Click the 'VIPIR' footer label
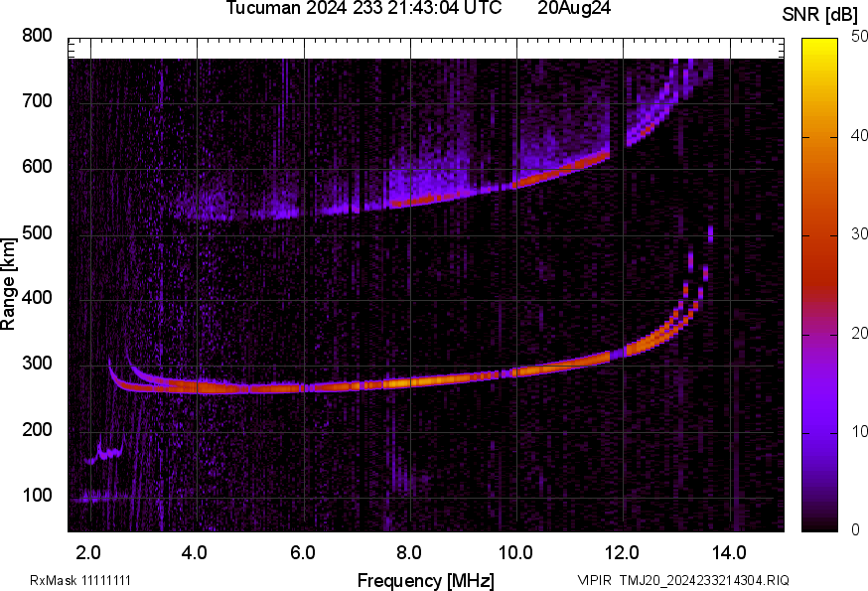The image size is (868, 591). coord(595,580)
